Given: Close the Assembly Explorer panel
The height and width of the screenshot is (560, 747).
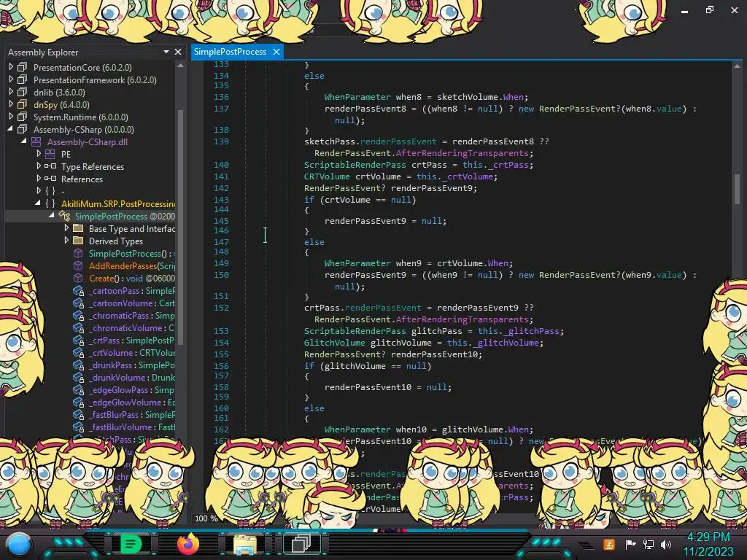Looking at the screenshot, I should coord(178,52).
